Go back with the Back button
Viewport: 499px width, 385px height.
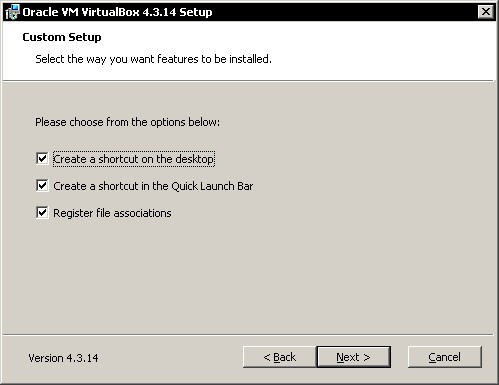[280, 357]
